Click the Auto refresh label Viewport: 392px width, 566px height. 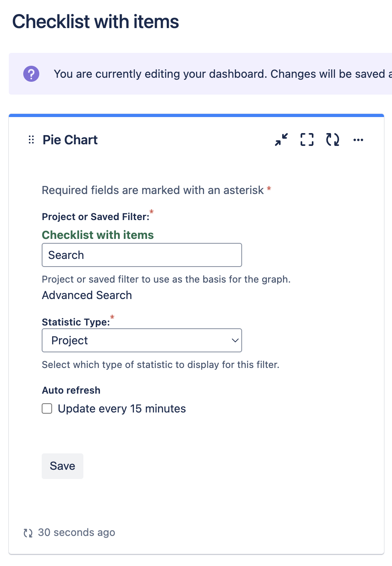71,390
